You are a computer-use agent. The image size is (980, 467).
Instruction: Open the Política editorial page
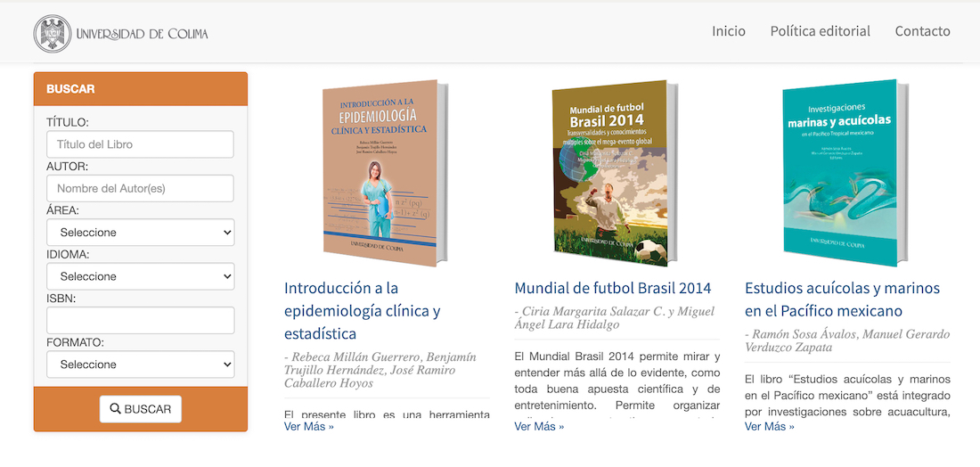tap(820, 31)
